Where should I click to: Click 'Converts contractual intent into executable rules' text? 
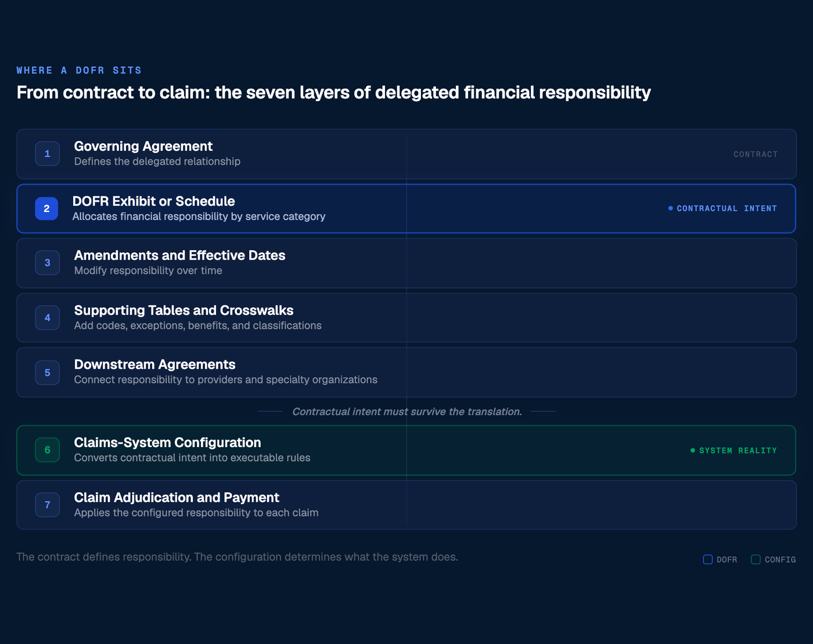click(x=192, y=458)
